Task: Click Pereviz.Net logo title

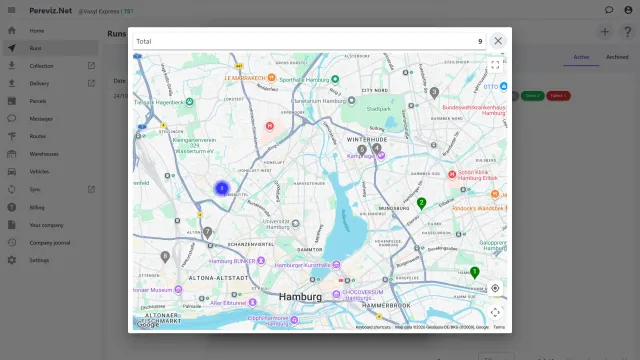Action: [x=51, y=11]
